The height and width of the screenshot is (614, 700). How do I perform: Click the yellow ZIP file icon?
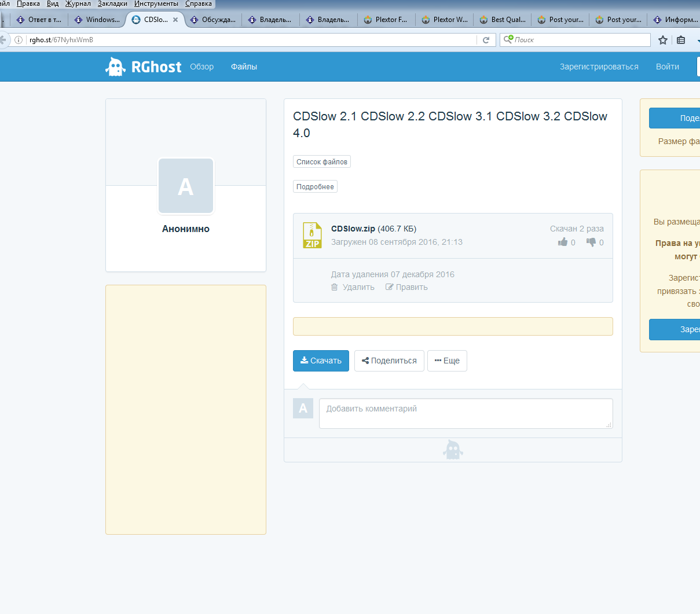312,235
